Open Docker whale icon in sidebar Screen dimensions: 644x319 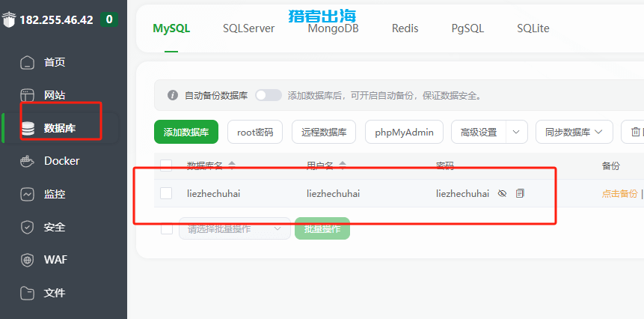point(28,161)
